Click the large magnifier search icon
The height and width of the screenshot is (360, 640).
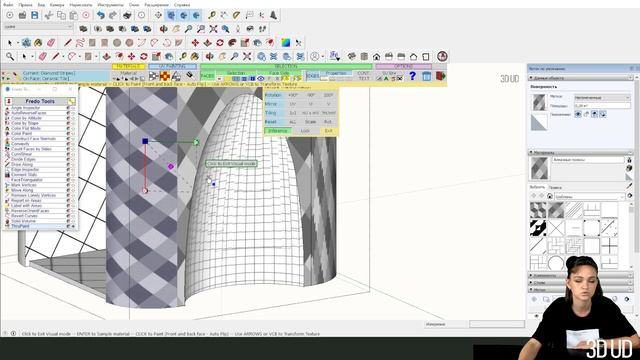click(10, 56)
